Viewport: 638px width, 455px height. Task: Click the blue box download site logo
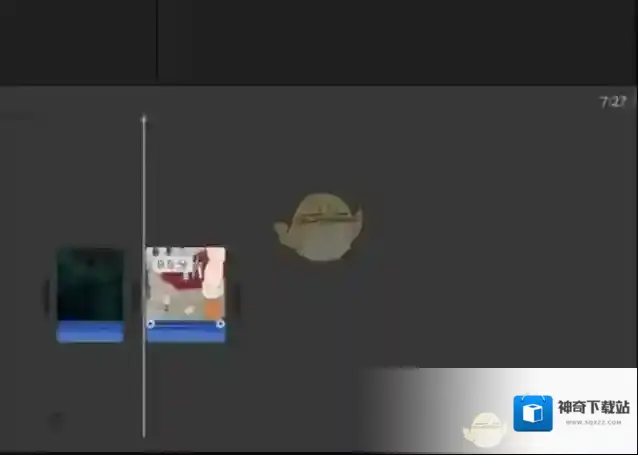coord(533,413)
